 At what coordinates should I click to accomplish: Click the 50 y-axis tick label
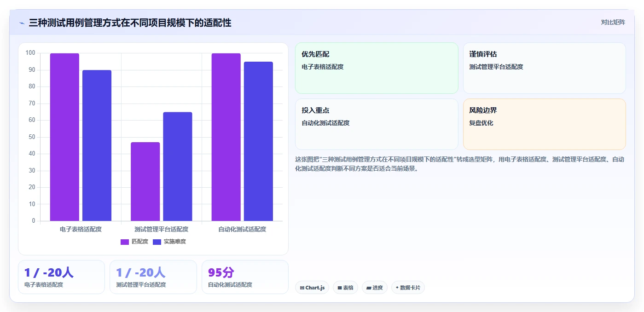(x=32, y=137)
